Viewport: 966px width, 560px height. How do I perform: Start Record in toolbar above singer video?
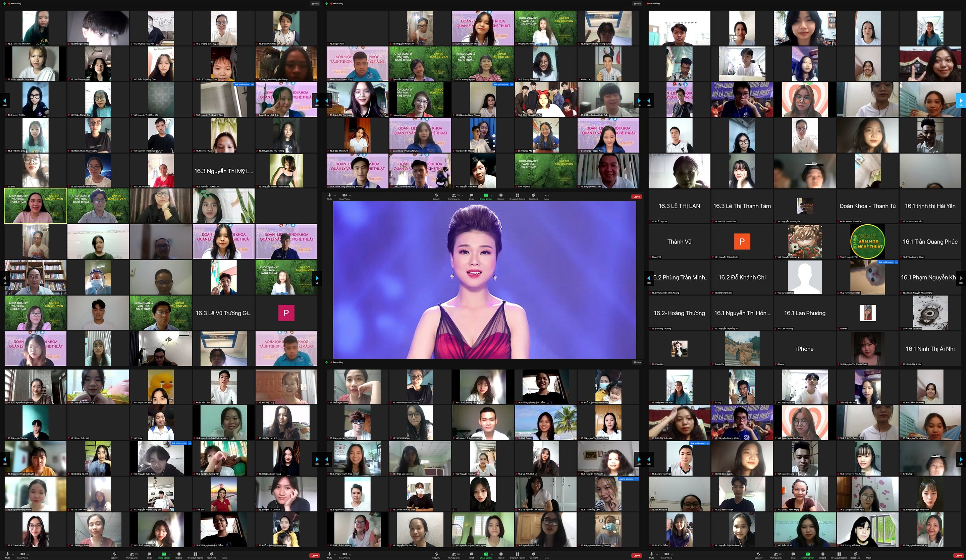click(x=501, y=196)
